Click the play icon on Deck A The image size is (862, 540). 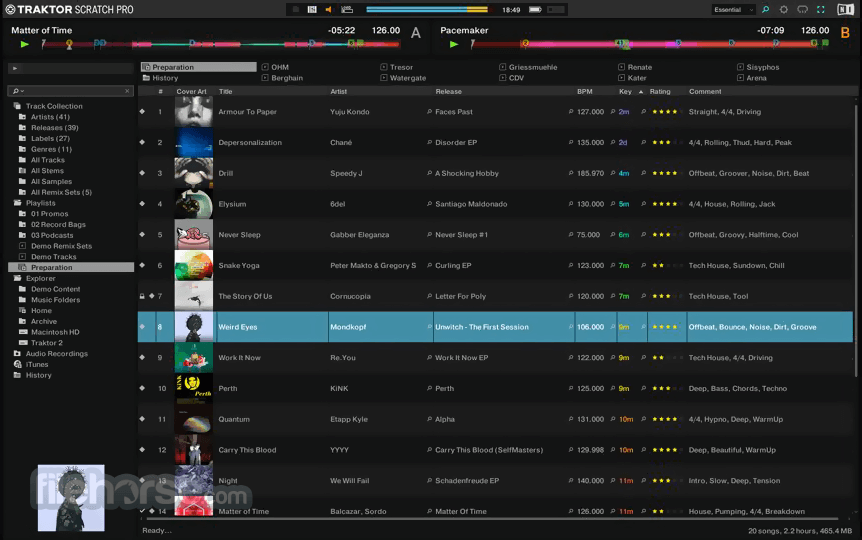(24, 44)
